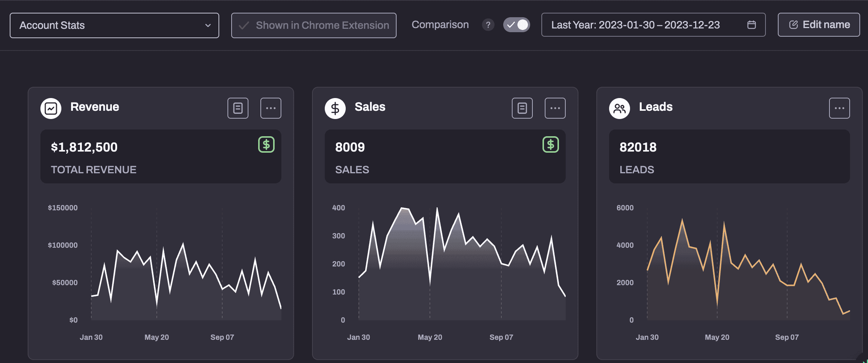Click the Edit name button

pos(819,25)
